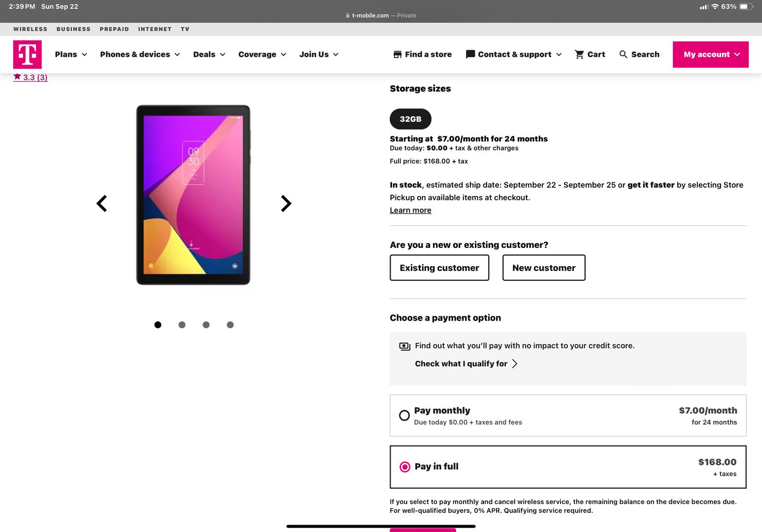The image size is (762, 532).
Task: Open the Prepaid top tab
Action: click(x=114, y=29)
